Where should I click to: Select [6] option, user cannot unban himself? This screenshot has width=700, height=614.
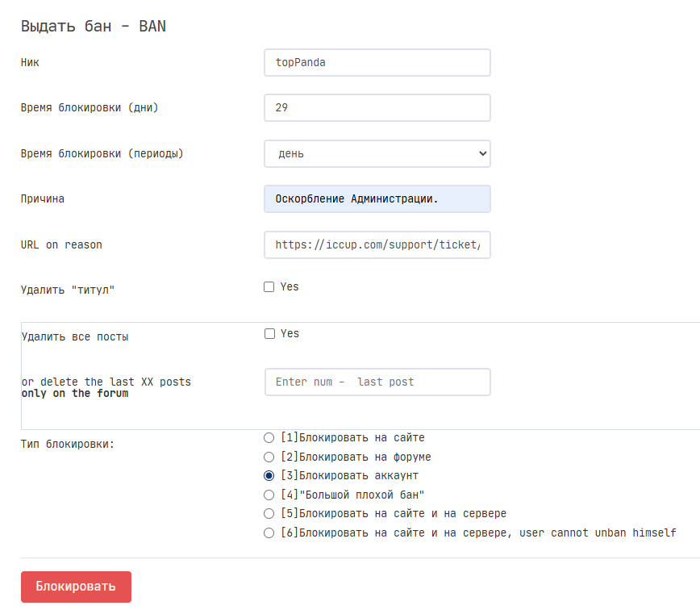pos(269,533)
